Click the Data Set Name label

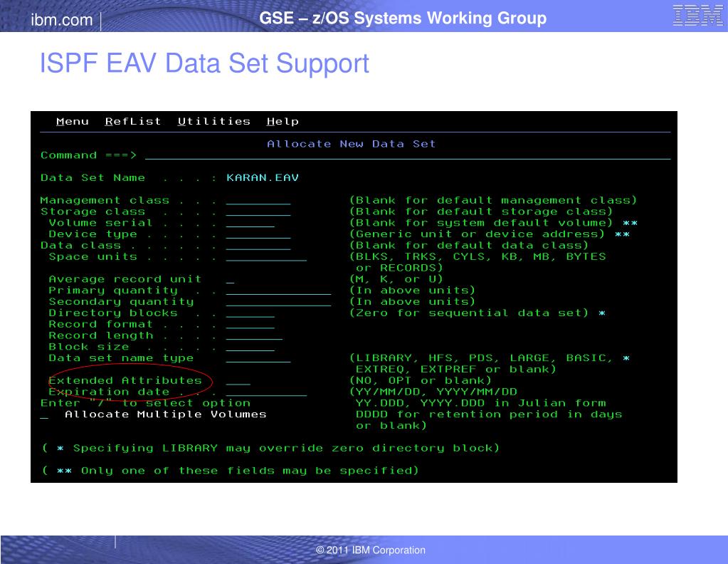pos(93,178)
